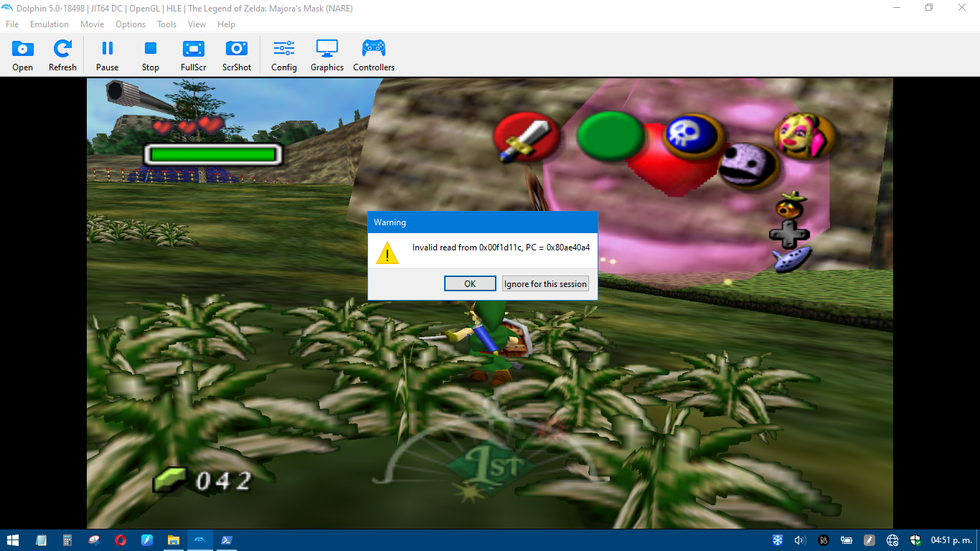Viewport: 980px width, 551px height.
Task: Open the Config settings icon
Action: (284, 56)
